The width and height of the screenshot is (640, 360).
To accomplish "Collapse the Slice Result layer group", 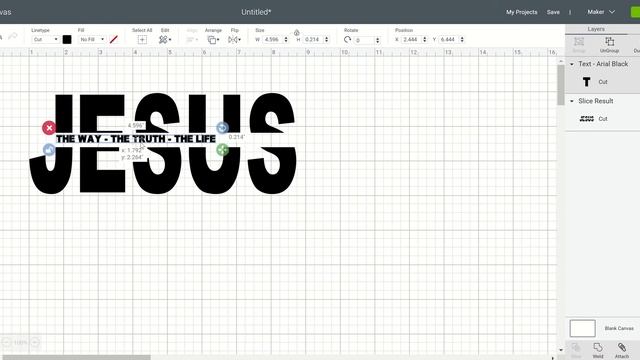I will [x=572, y=101].
